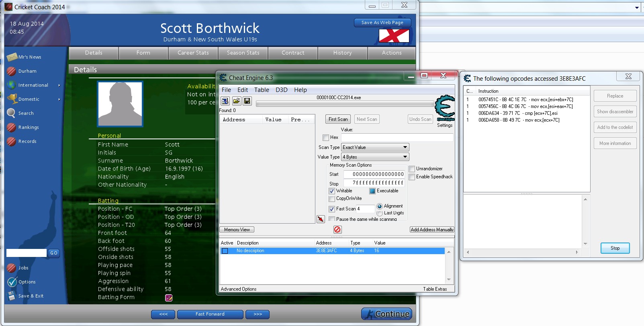This screenshot has height=326, width=644.
Task: Click the Domestic trophy icon
Action: 12,99
